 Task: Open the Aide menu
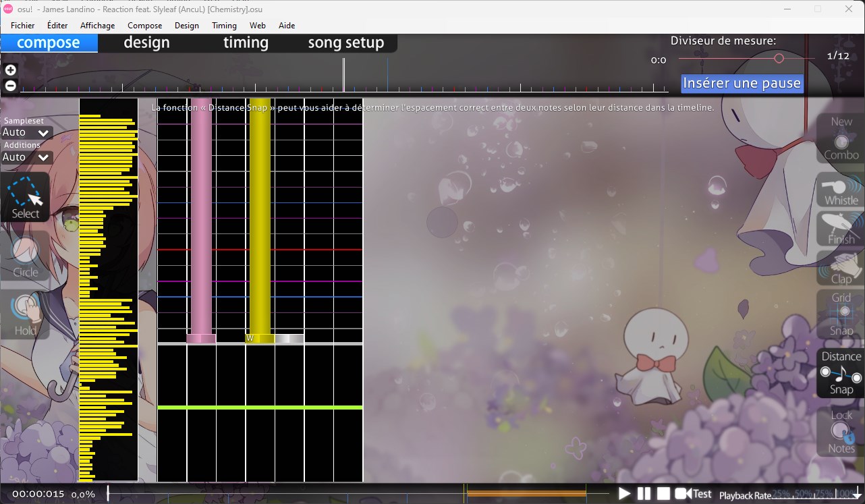point(287,26)
